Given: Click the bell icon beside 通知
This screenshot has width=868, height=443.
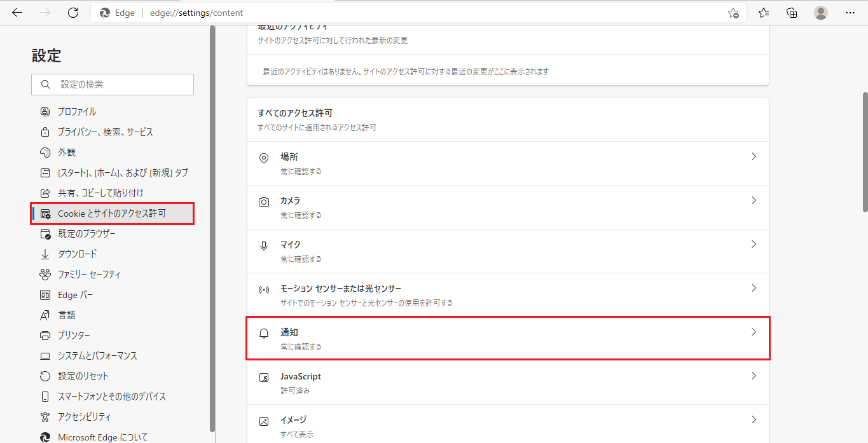Looking at the screenshot, I should pos(264,334).
